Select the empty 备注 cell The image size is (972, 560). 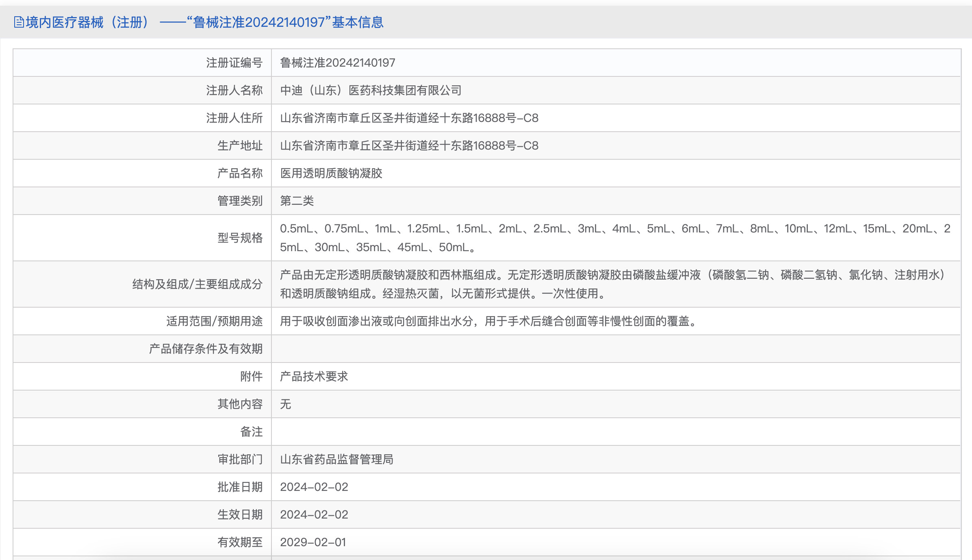(x=488, y=432)
